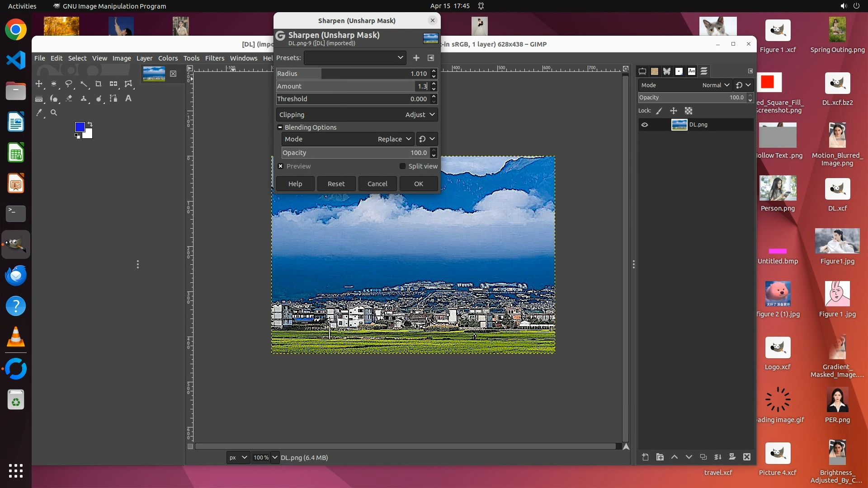Click the blue foreground color swatch

(x=80, y=127)
